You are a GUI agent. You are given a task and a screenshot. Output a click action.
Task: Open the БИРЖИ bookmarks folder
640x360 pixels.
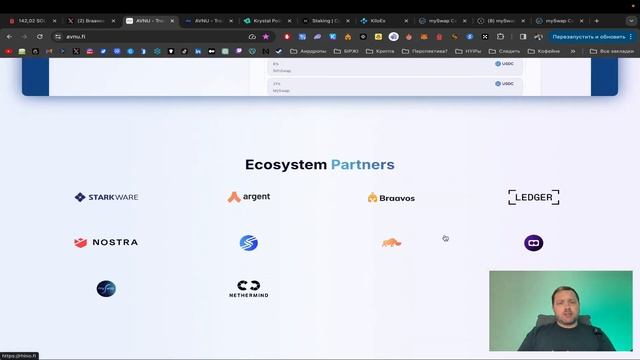[346, 51]
